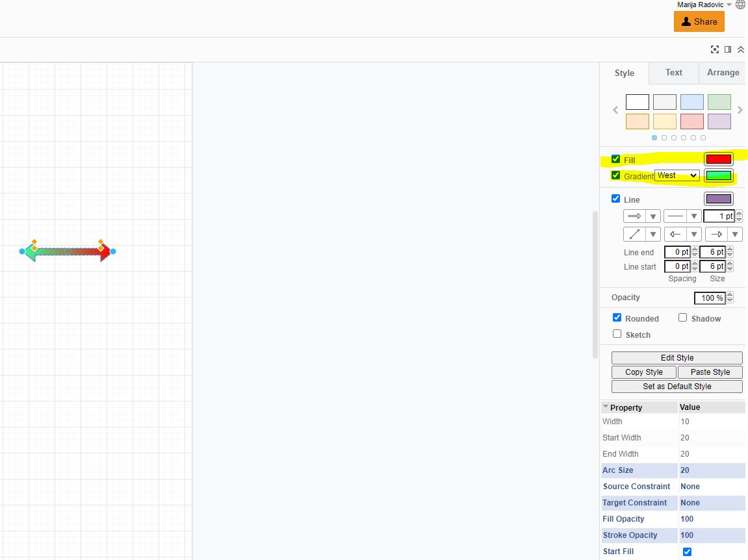This screenshot has height=560, width=748.
Task: Enable the Shadow checkbox
Action: coord(683,318)
